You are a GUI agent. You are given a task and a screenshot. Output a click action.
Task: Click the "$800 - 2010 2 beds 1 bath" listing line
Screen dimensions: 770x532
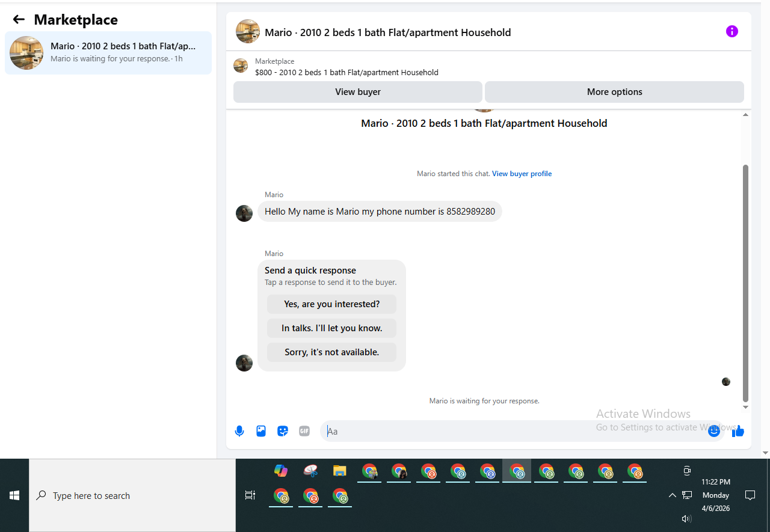(346, 73)
